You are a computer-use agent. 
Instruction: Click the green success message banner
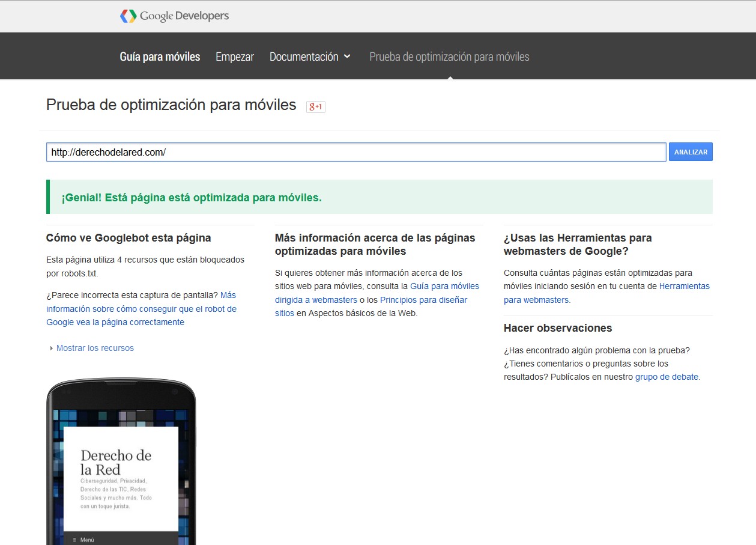(380, 197)
